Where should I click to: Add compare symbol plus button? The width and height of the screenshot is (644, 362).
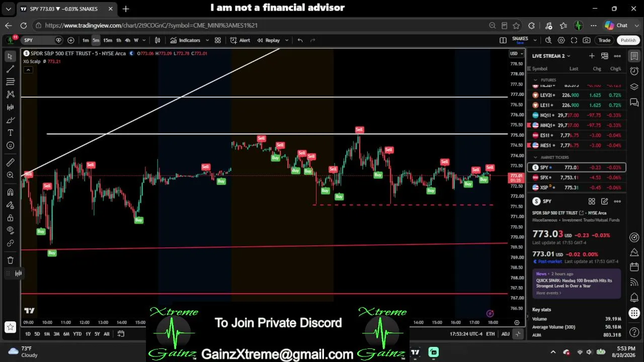[x=71, y=40]
